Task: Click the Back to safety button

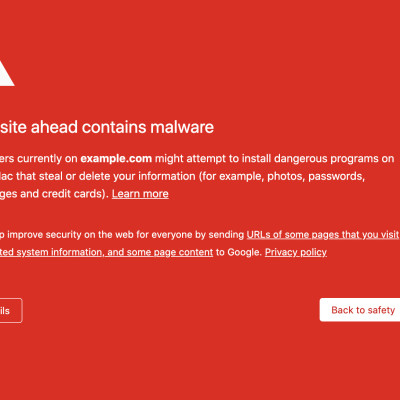Action: [360, 310]
